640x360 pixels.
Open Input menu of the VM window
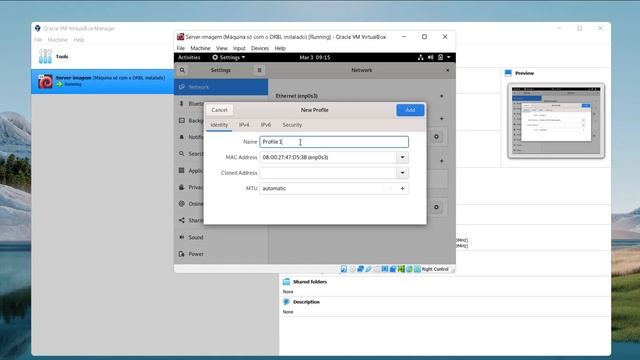[239, 48]
